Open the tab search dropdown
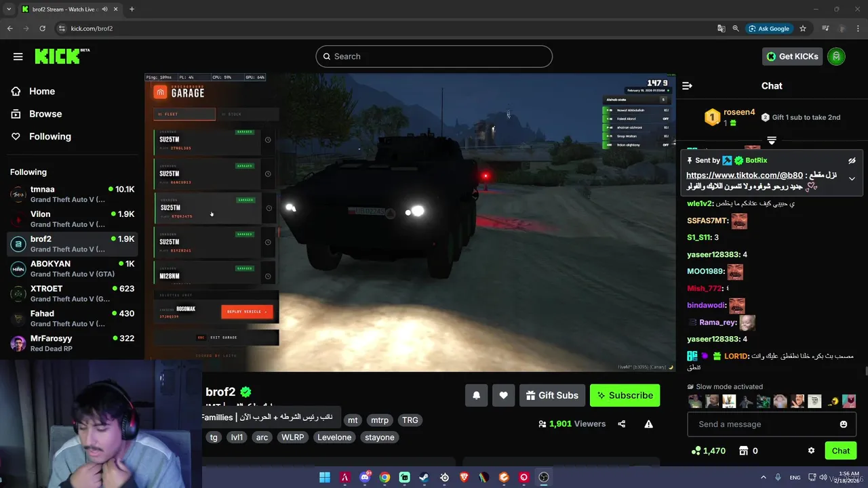Viewport: 868px width, 488px height. [8, 9]
